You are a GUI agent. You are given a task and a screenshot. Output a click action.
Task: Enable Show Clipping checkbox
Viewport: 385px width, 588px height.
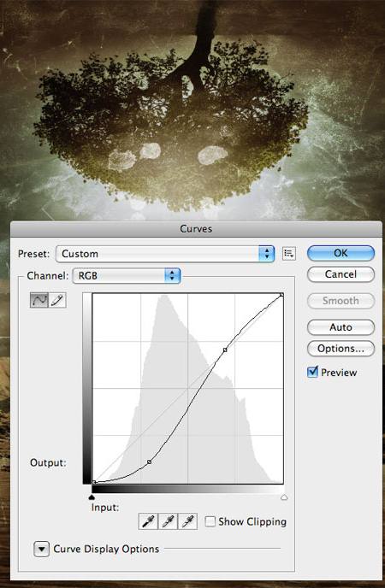210,521
